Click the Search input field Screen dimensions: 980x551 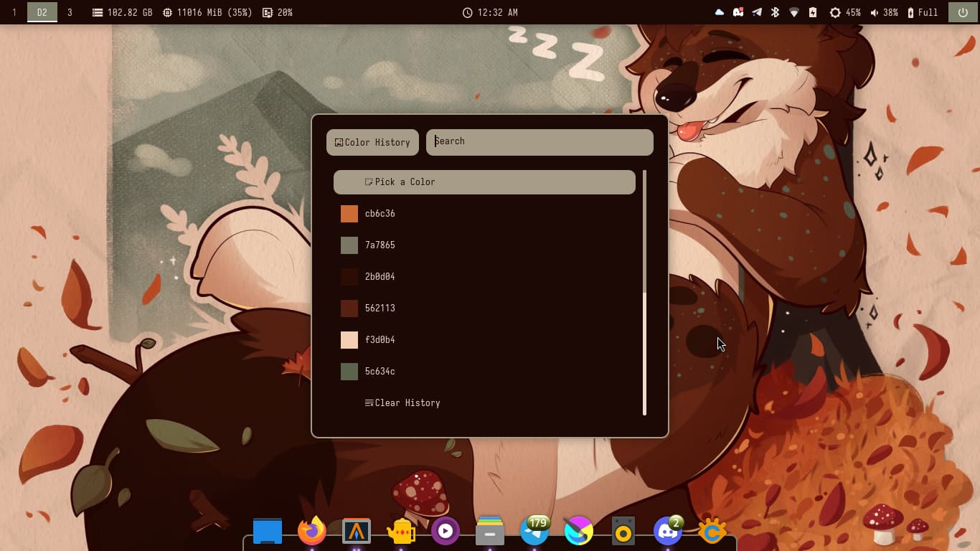tap(540, 142)
